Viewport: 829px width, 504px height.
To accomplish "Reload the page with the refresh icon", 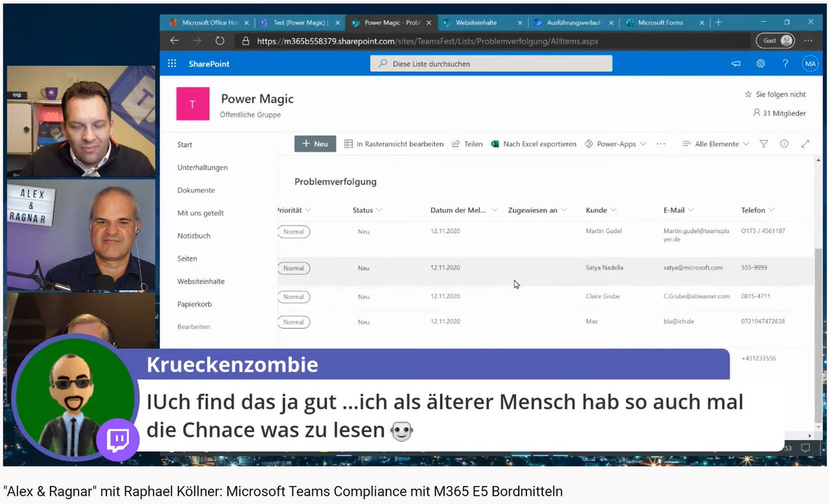I will click(220, 41).
